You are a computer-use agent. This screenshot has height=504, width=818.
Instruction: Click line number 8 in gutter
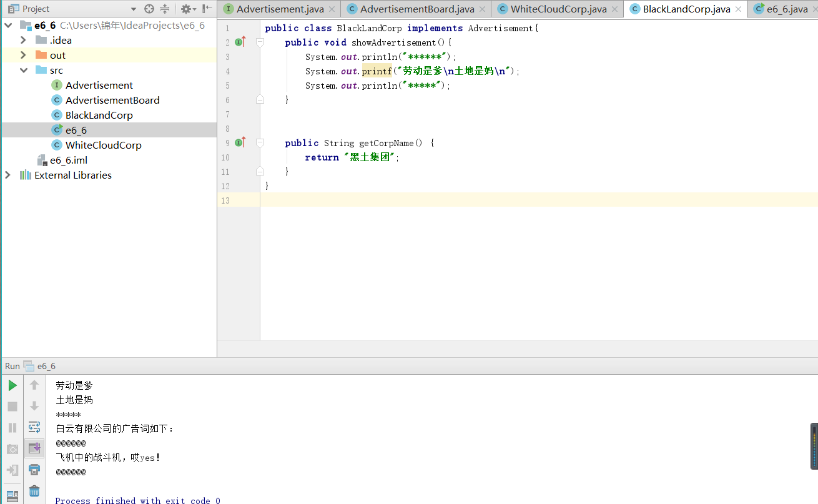pos(227,129)
